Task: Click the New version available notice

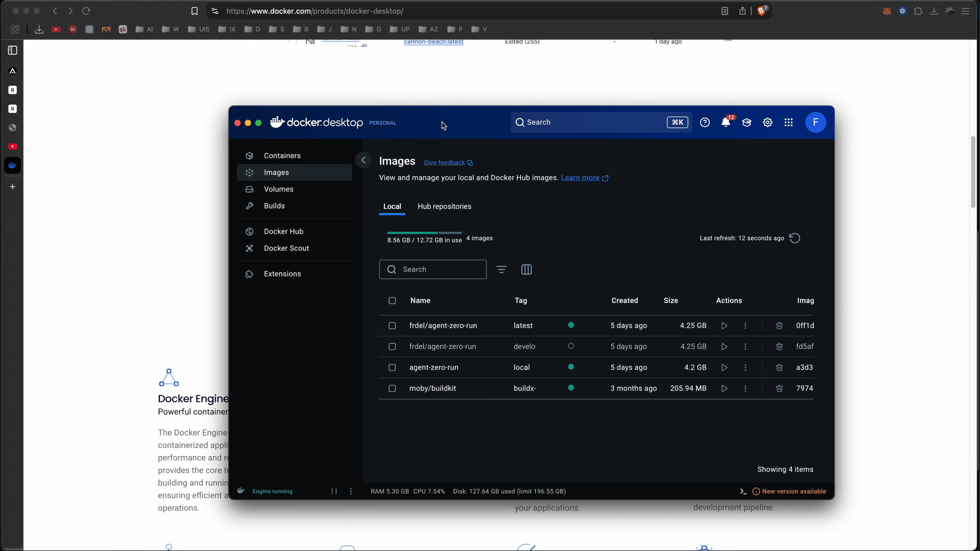Action: (794, 492)
